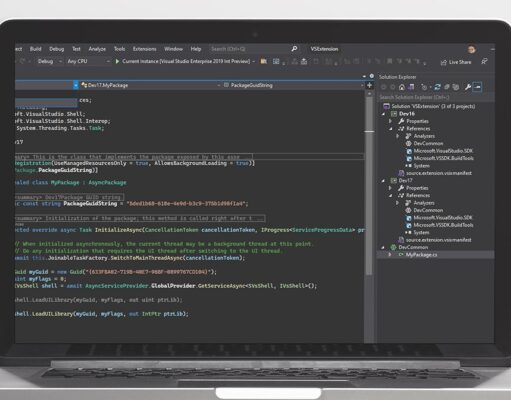Click the search magnifier icon in title bar
This screenshot has width=511, height=400.
294,49
